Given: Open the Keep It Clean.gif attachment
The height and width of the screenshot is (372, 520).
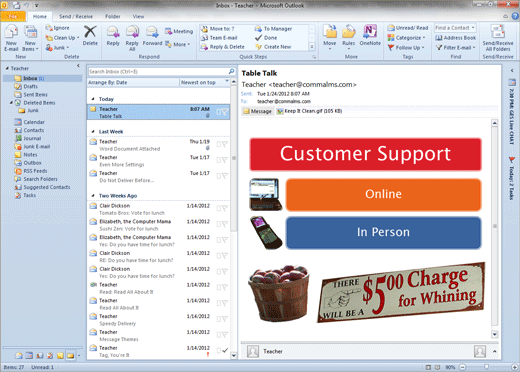Looking at the screenshot, I should 309,111.
